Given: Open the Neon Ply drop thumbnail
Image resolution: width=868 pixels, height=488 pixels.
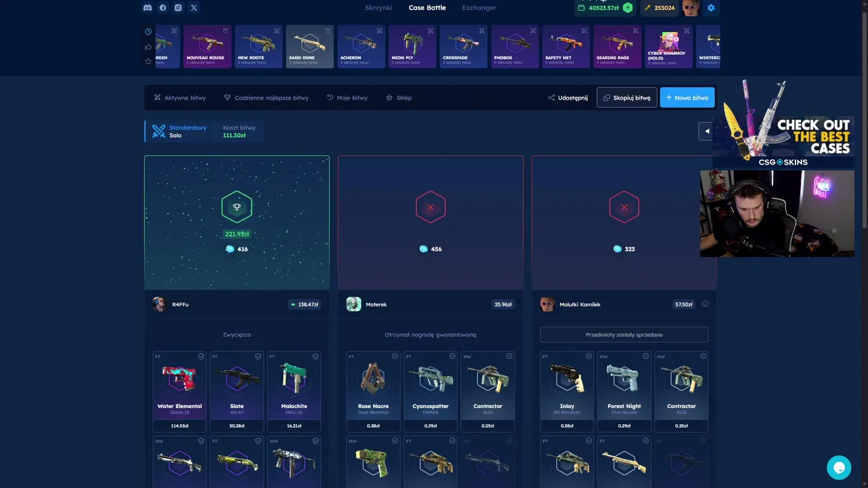Looking at the screenshot, I should [412, 47].
